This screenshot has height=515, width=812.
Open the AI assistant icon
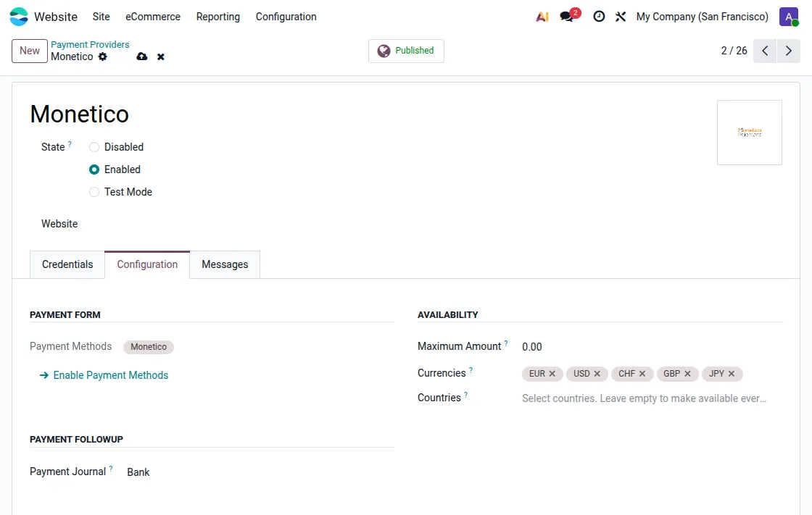542,17
